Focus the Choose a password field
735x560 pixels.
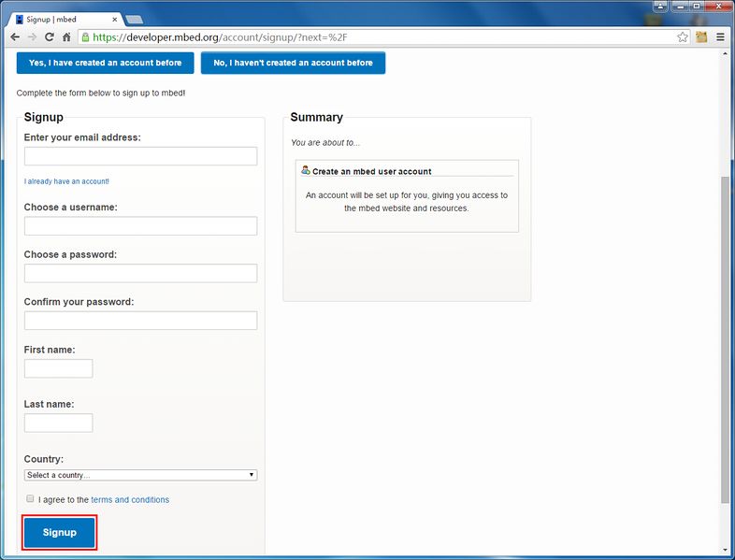[140, 273]
